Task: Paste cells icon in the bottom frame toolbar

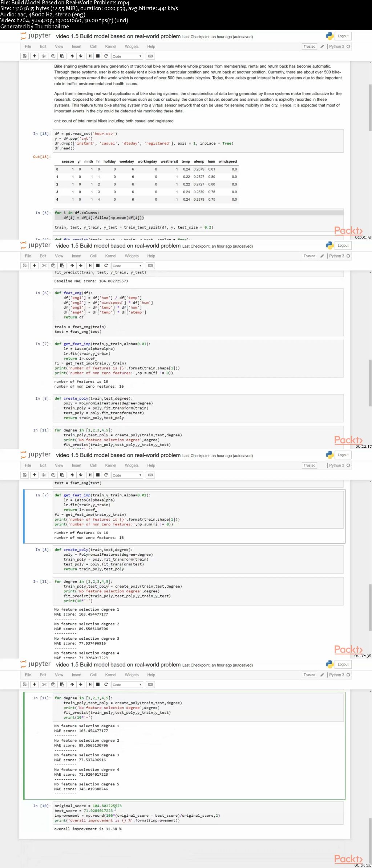Action: click(x=62, y=684)
